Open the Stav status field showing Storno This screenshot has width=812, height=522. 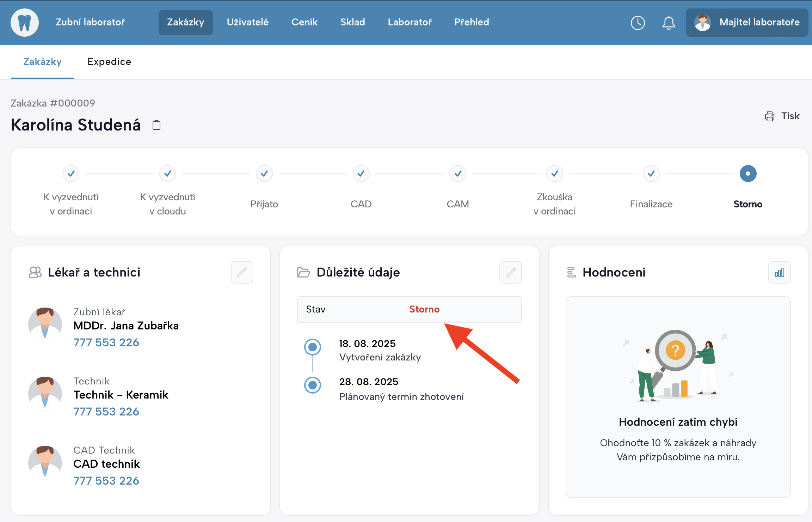(409, 309)
